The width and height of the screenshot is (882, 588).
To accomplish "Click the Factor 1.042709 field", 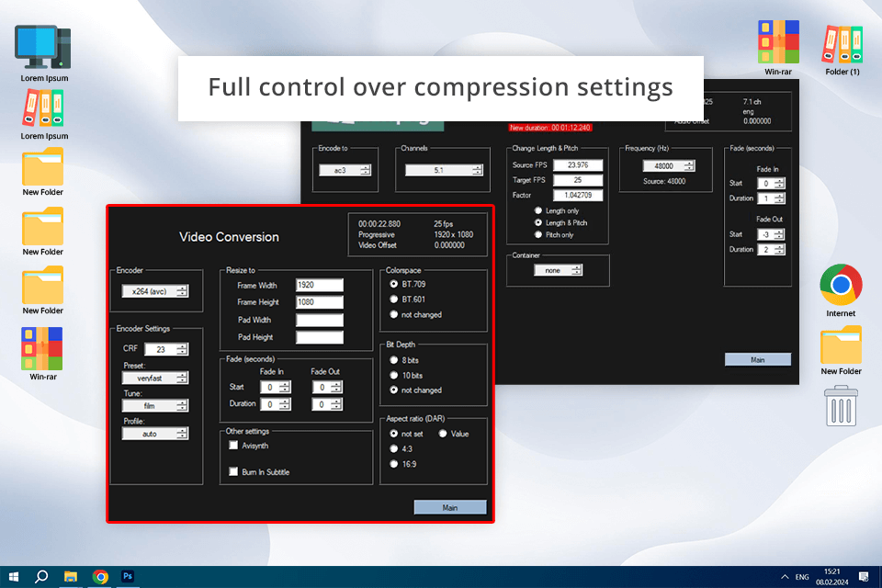I will tap(578, 196).
